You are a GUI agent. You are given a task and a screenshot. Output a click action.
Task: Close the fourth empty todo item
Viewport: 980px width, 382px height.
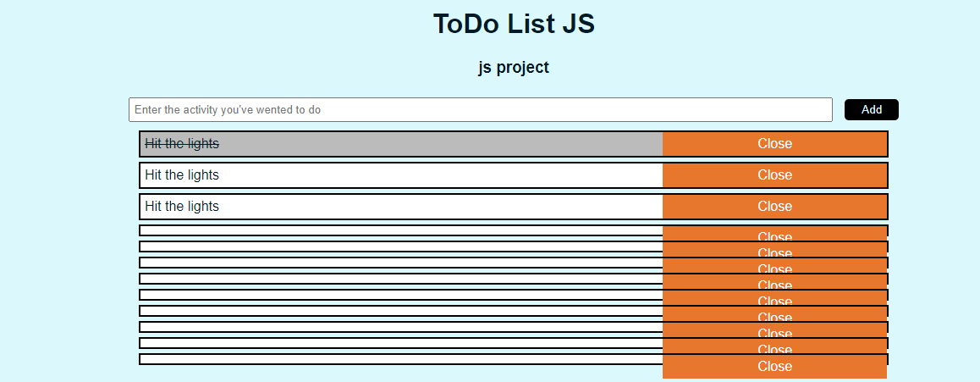tap(775, 283)
